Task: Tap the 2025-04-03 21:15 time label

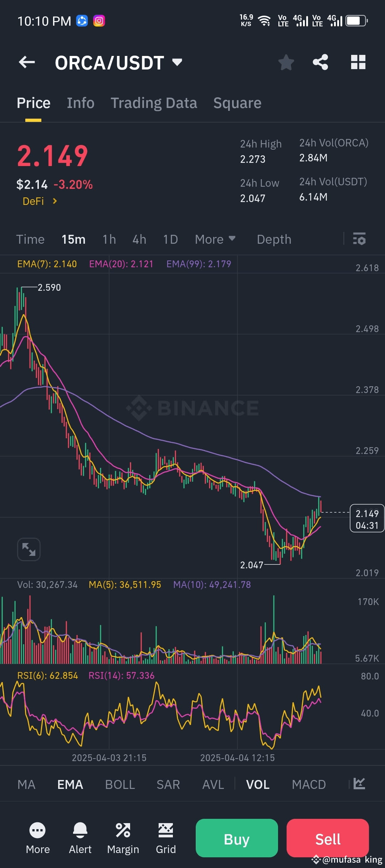Action: pyautogui.click(x=109, y=758)
